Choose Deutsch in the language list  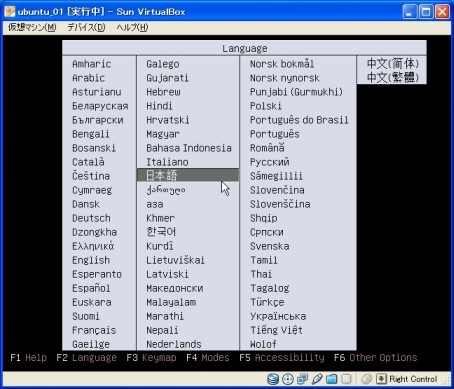point(91,218)
